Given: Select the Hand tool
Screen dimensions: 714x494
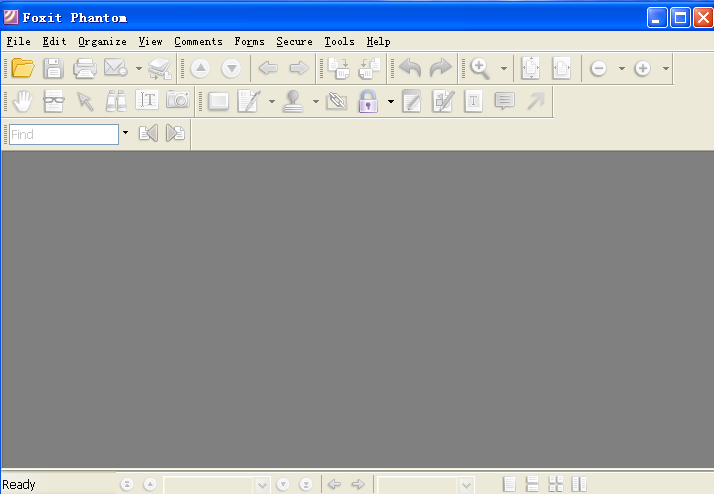Looking at the screenshot, I should pos(22,101).
